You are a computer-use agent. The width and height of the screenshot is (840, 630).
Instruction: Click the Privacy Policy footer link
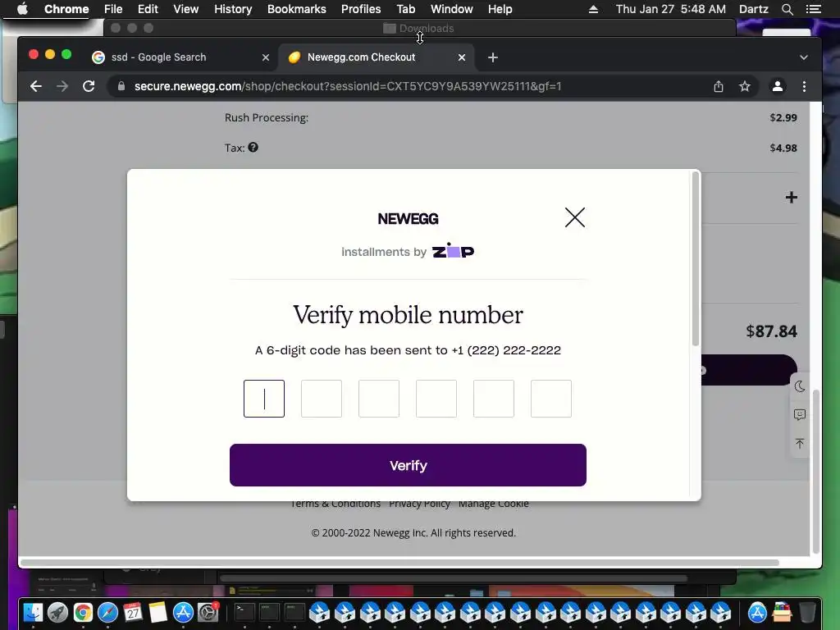click(x=419, y=504)
